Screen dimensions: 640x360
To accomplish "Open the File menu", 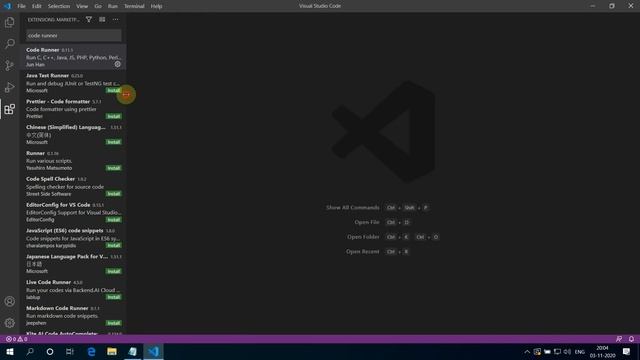I will (x=21, y=6).
